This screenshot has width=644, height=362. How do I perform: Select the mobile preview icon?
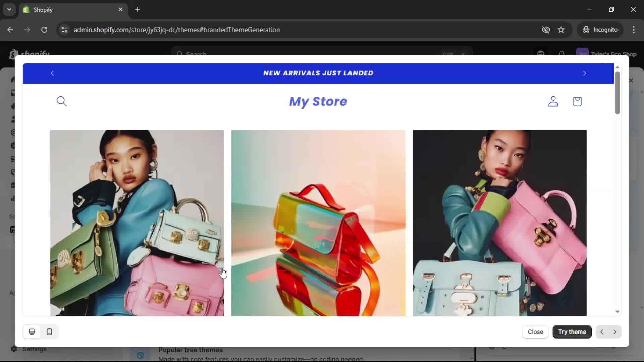pyautogui.click(x=49, y=332)
